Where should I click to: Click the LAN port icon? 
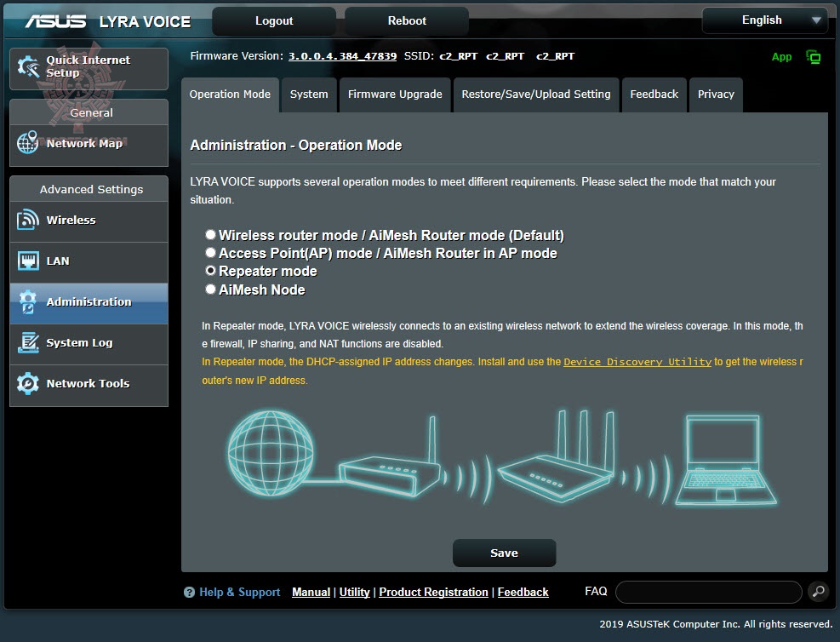pos(28,261)
